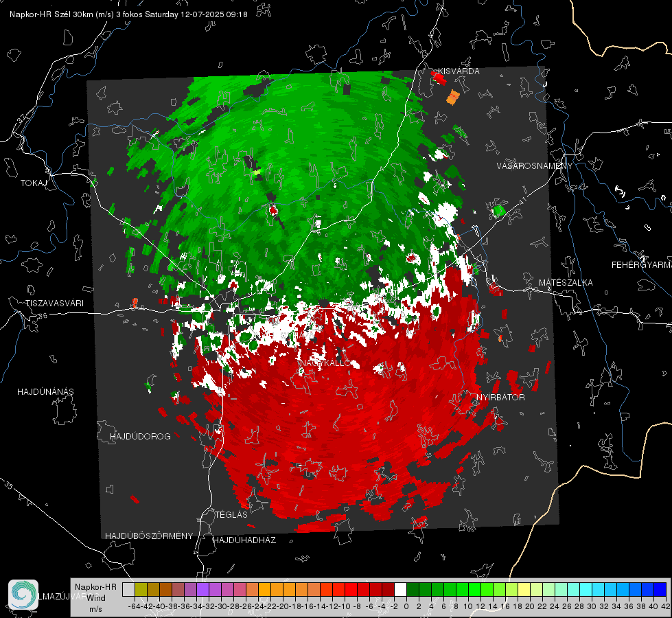Viewport: 672px width, 618px height.
Task: Pick the yellow swatch between 18 and 20
Action: 524,589
